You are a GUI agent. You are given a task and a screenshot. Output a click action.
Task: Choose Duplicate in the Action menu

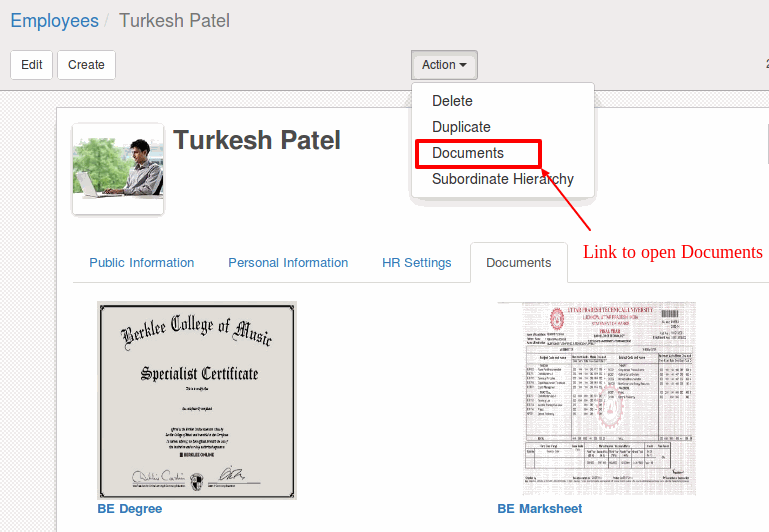tap(461, 127)
